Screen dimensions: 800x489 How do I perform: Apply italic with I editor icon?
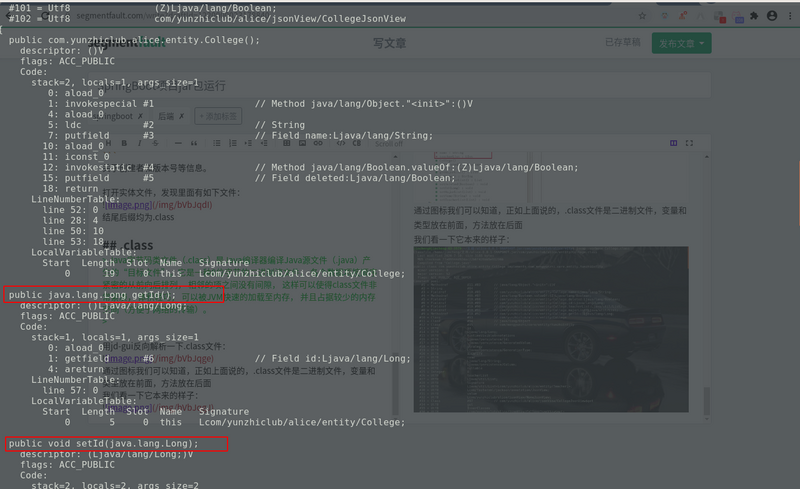pos(139,143)
